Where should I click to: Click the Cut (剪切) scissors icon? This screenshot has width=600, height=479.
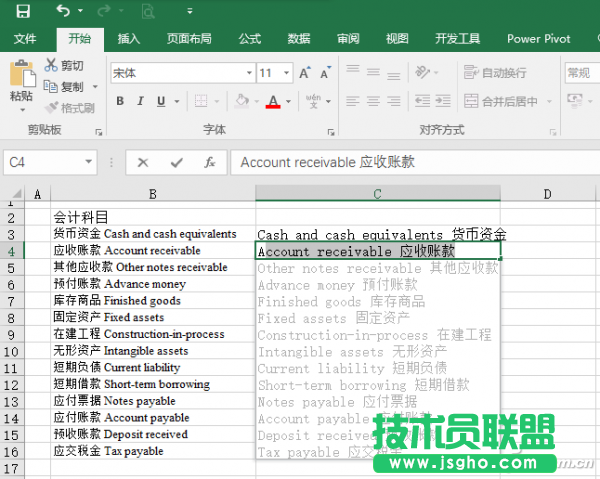pyautogui.click(x=51, y=65)
